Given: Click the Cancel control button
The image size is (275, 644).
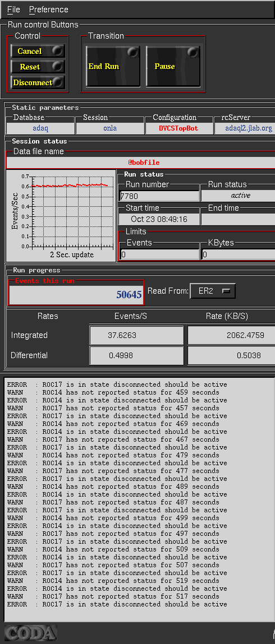Looking at the screenshot, I should click(38, 51).
